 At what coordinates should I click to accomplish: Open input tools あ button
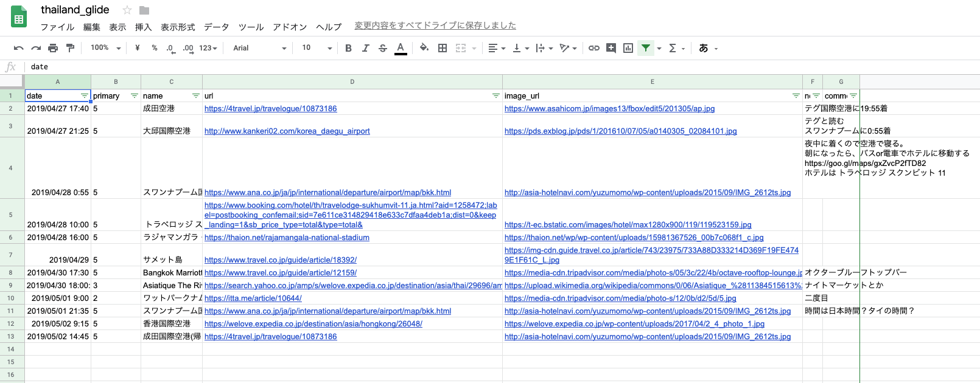point(708,48)
